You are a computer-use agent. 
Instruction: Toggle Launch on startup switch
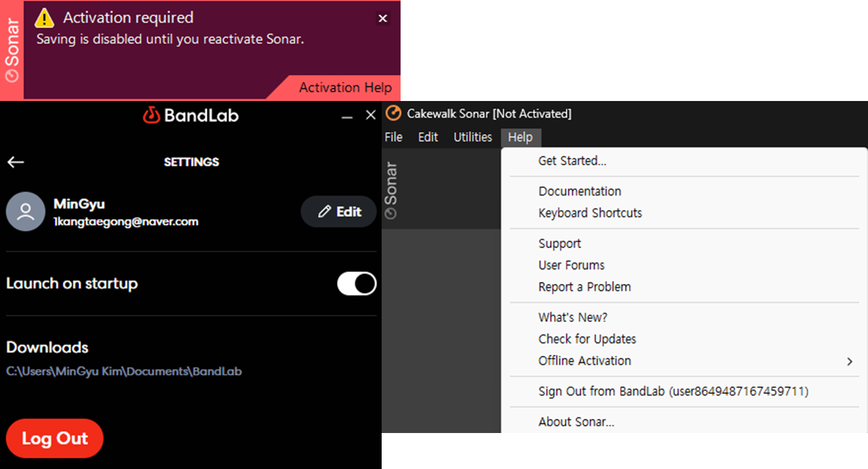pos(356,283)
